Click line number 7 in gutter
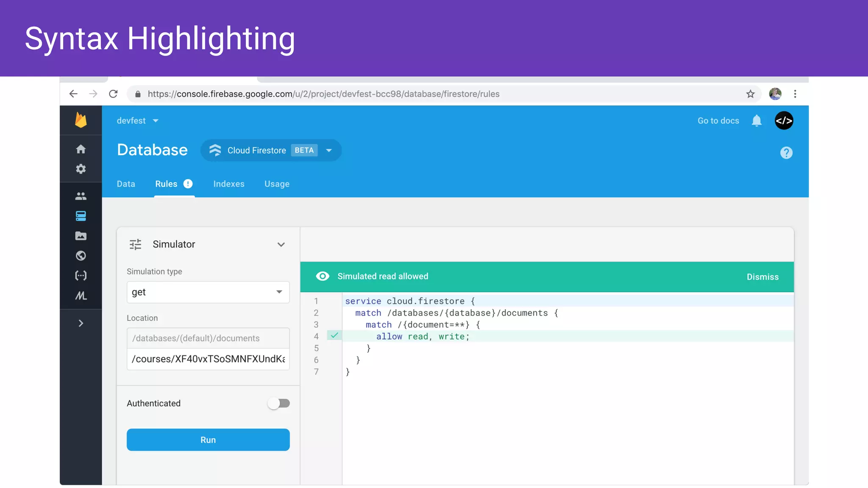Screen dimensions: 868x488 pyautogui.click(x=316, y=372)
